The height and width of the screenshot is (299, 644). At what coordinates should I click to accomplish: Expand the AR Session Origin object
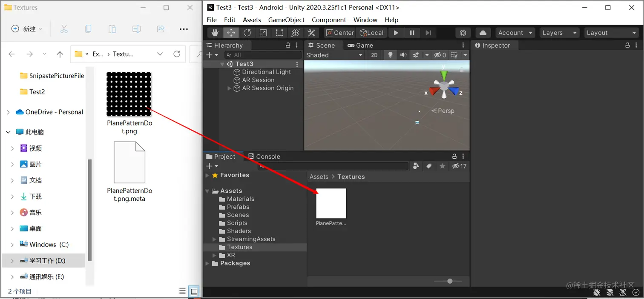tap(230, 88)
